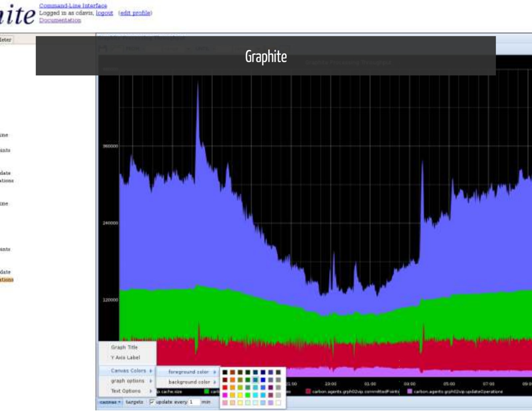Open the Command-Line Interface link
The height and width of the screenshot is (411, 532).
[73, 6]
